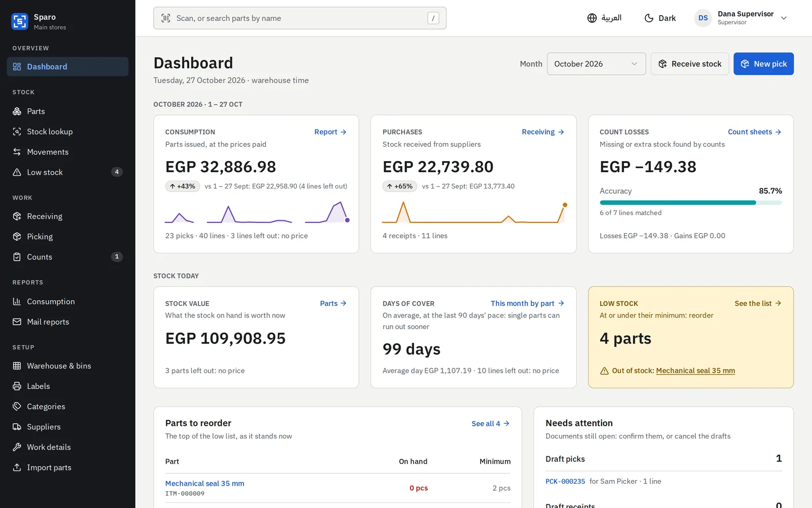Click the purple consumption sparkline chart
Image resolution: width=812 pixels, height=508 pixels.
[257, 212]
